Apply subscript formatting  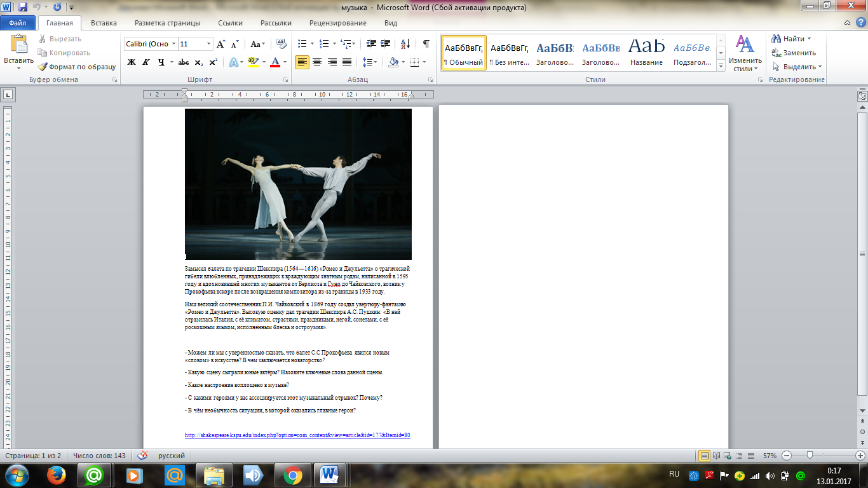coord(199,62)
